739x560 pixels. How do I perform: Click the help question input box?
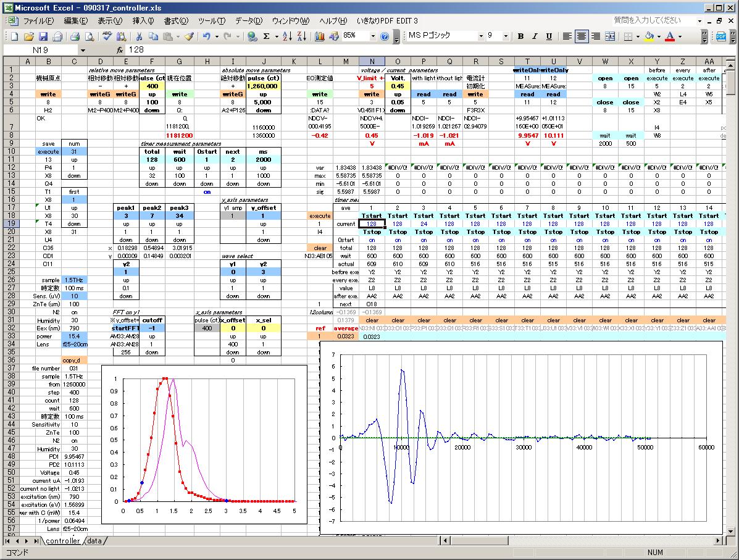point(654,20)
